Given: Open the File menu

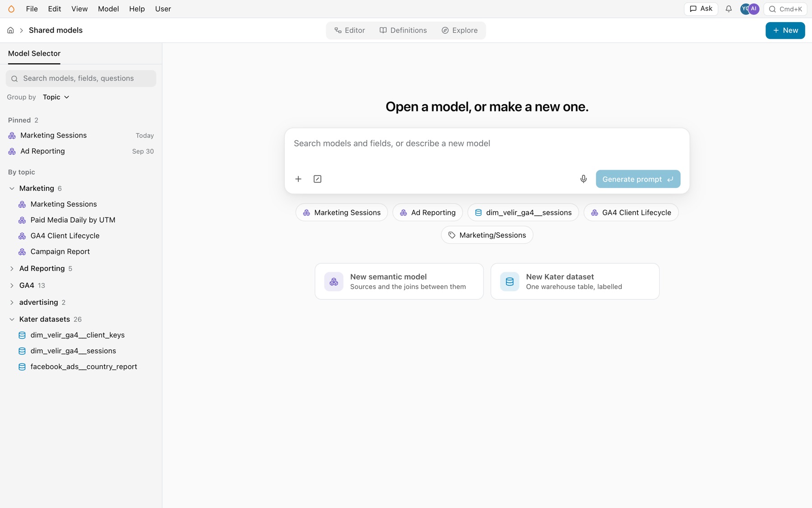Looking at the screenshot, I should pyautogui.click(x=32, y=9).
